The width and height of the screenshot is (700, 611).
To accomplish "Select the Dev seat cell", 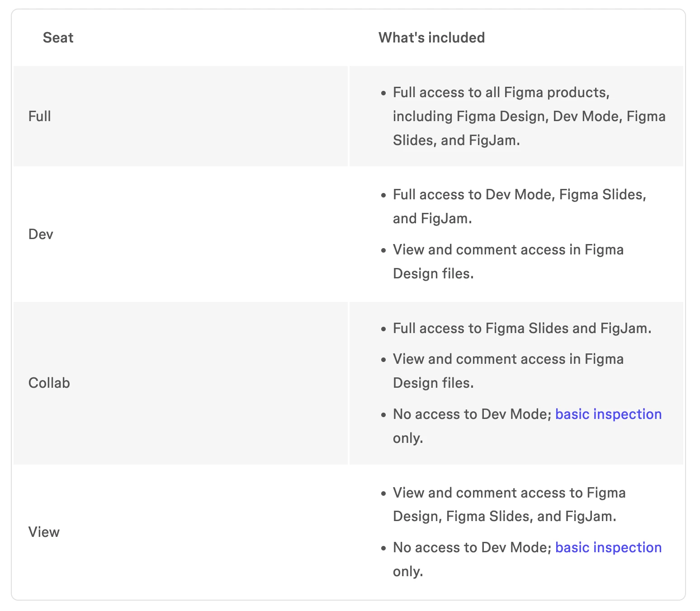I will pos(41,234).
